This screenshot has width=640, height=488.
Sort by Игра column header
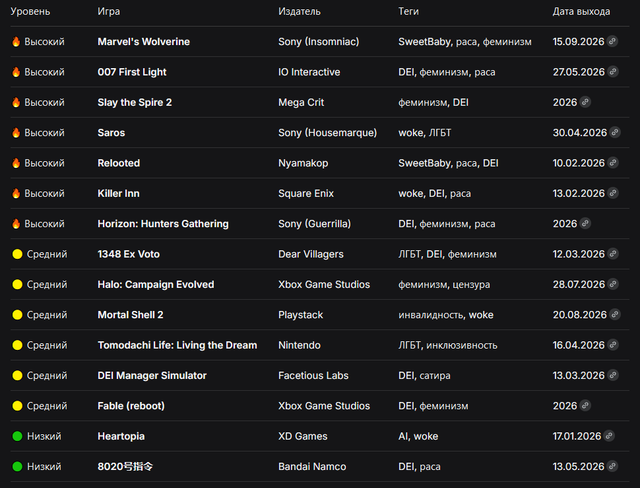[109, 11]
